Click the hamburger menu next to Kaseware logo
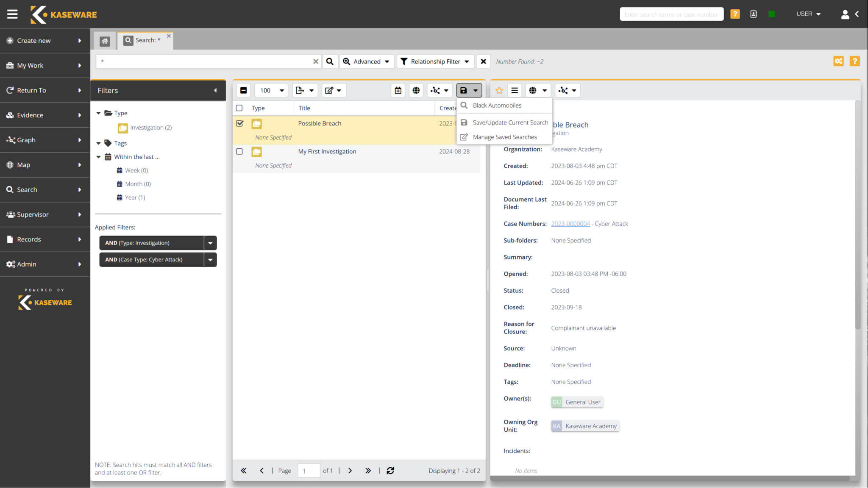The width and height of the screenshot is (868, 488). click(12, 14)
